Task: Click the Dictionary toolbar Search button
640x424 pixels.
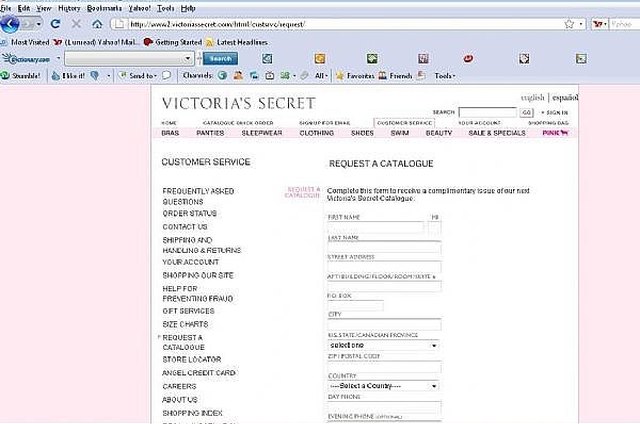Action: pos(220,59)
